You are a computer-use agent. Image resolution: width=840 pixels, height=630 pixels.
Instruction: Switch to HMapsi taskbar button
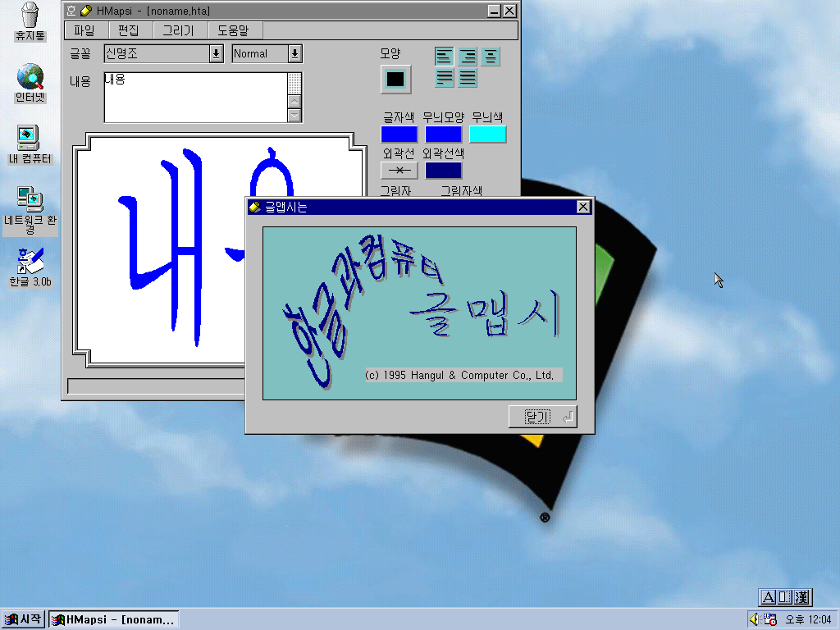113,620
